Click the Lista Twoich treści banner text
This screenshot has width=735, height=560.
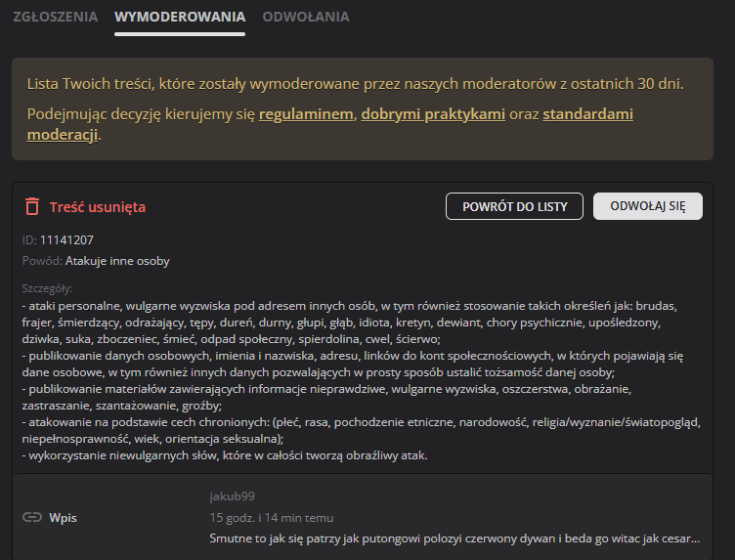355,84
